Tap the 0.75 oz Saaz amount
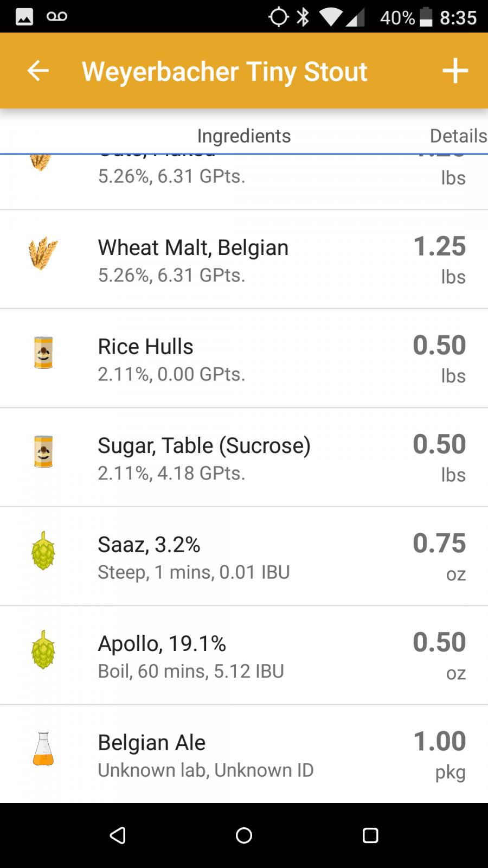Screen dimensions: 488x868 (440, 556)
